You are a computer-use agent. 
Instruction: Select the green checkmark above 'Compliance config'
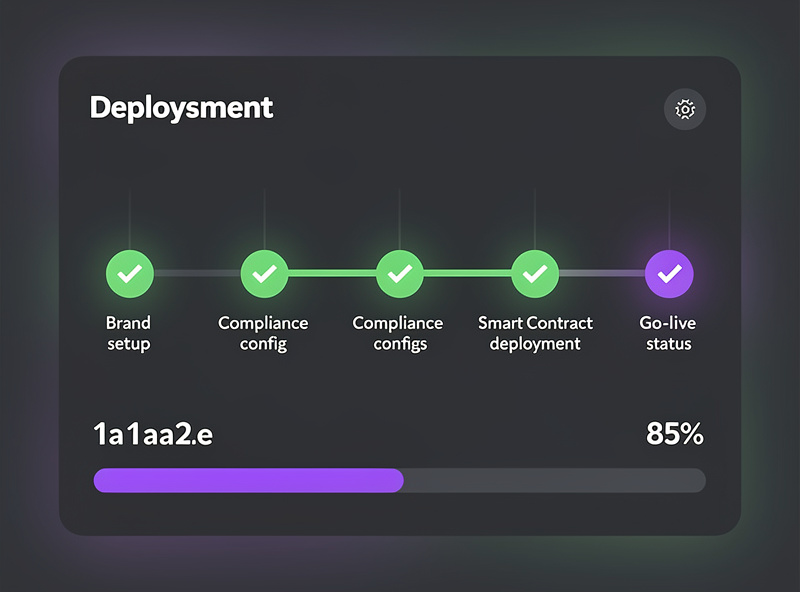[x=264, y=273]
